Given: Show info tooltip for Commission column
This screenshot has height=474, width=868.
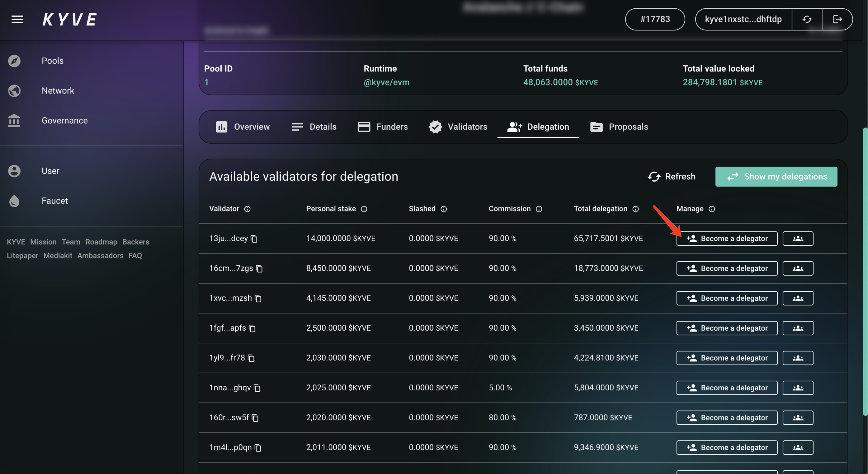Looking at the screenshot, I should (x=539, y=209).
